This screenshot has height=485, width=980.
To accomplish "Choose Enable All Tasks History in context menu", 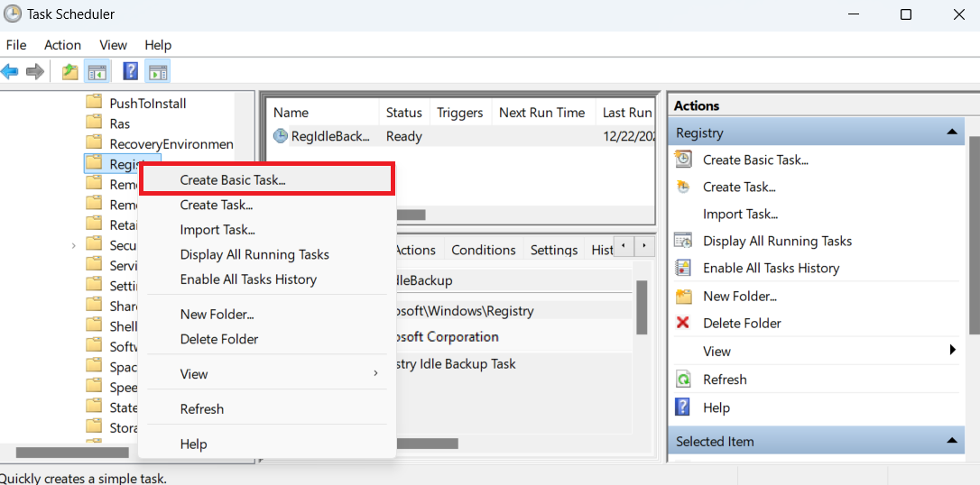I will click(267, 279).
